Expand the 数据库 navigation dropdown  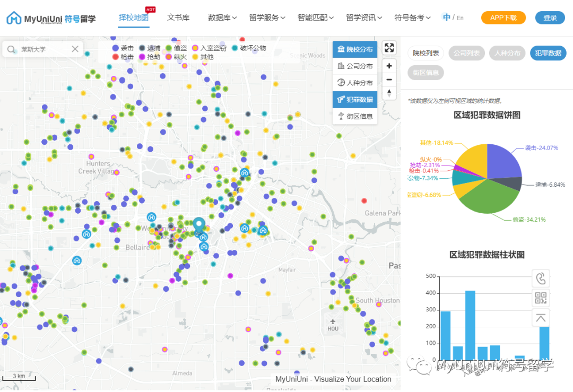point(219,18)
